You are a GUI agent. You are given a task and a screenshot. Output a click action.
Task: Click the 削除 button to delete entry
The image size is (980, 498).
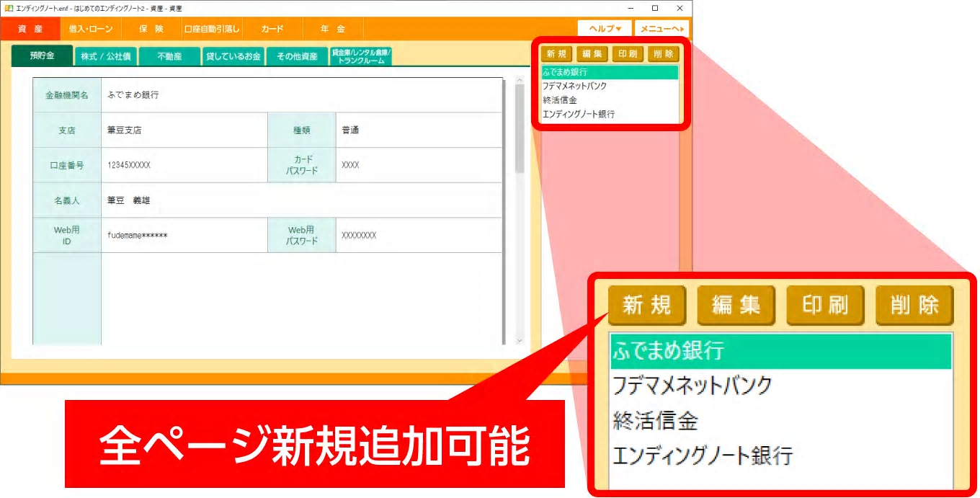[664, 53]
